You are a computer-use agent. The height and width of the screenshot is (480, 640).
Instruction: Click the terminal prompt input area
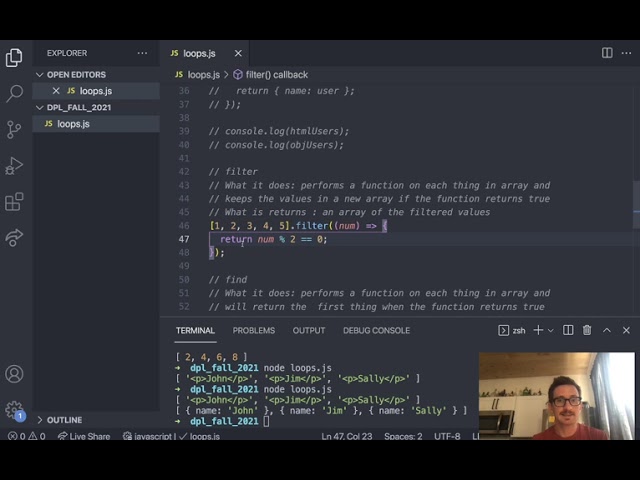point(266,421)
